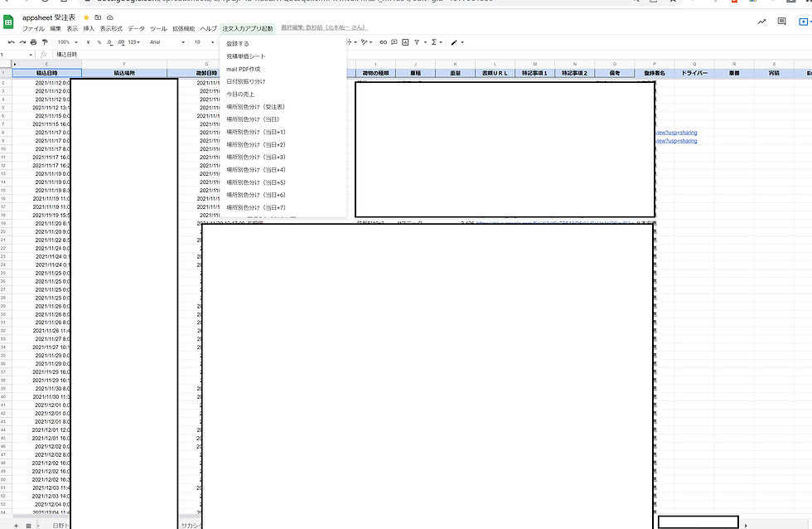Viewport: 812px width, 529px height.
Task: Star the appsheet 受注表 document
Action: (86, 17)
